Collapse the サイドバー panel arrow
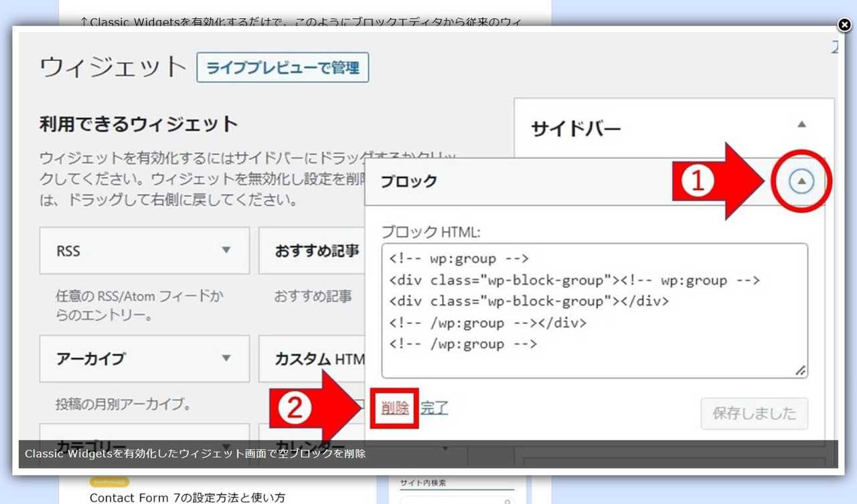Viewport: 857px width, 504px height. point(801,124)
